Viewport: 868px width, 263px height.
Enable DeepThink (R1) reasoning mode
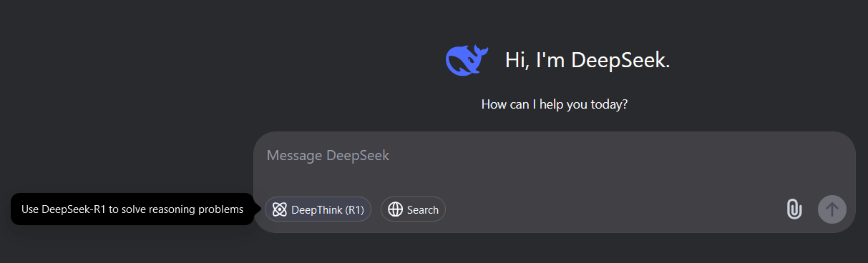click(318, 209)
